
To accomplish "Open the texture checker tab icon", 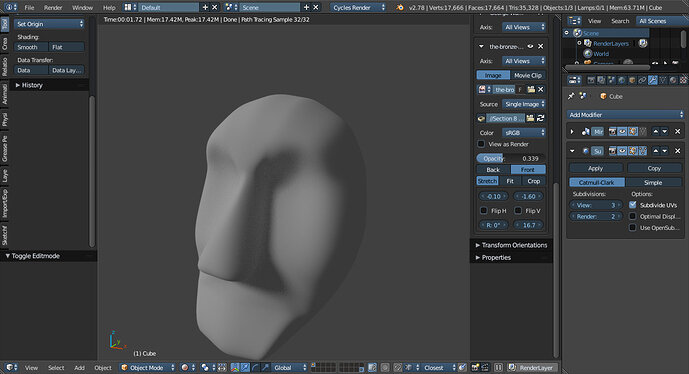I will (683, 80).
